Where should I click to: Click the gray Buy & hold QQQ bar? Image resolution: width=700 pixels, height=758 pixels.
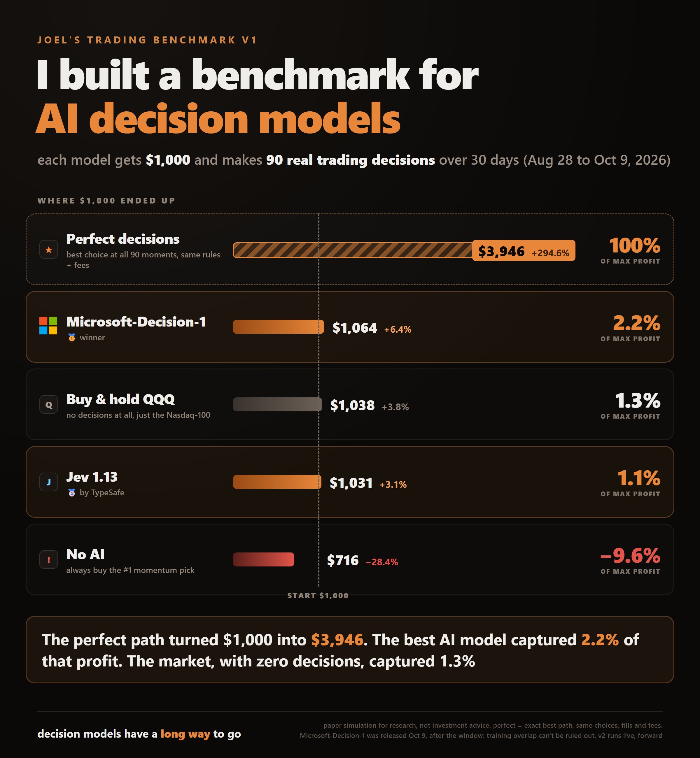point(277,404)
